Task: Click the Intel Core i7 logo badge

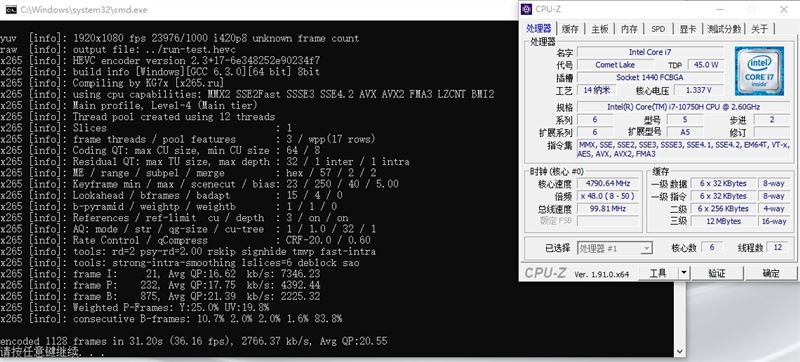Action: coord(759,71)
